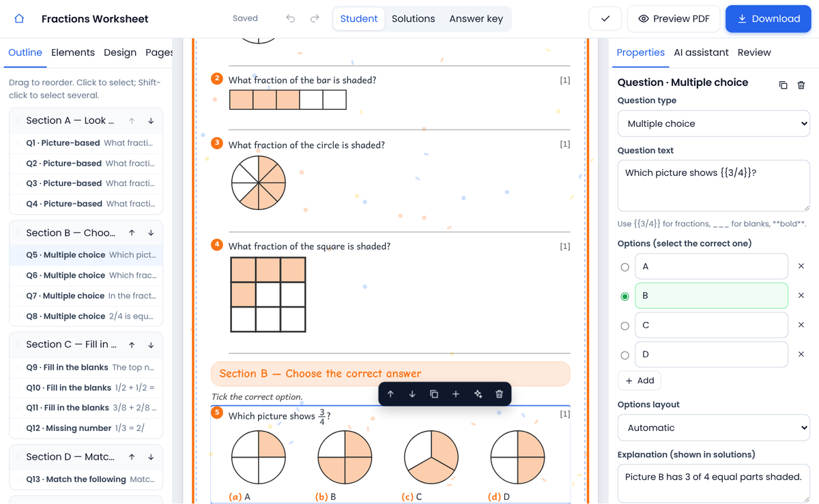Switch to the Solutions view tab
The width and height of the screenshot is (819, 504).
click(413, 19)
